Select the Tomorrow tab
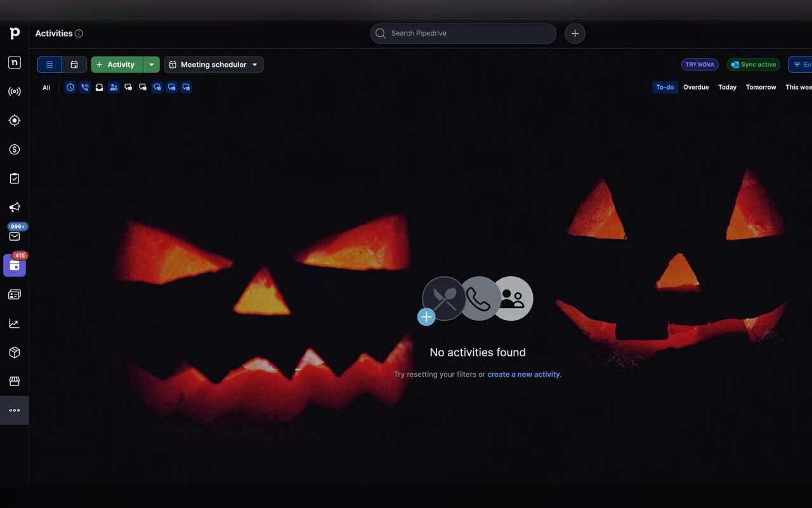 (x=761, y=88)
